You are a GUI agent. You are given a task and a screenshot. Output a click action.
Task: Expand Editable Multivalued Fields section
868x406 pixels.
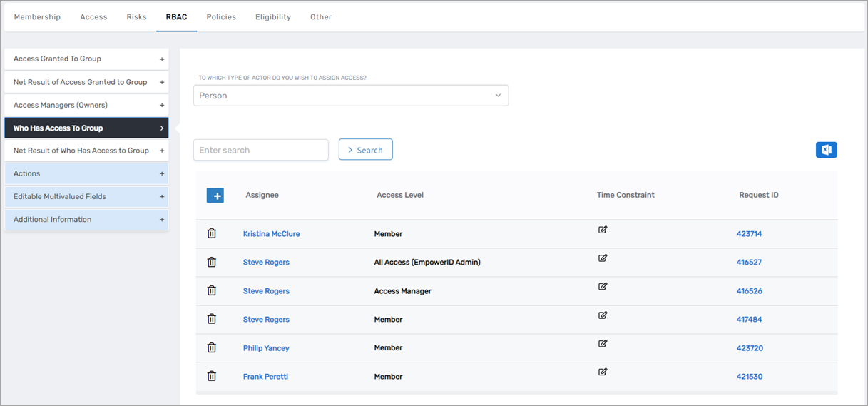click(x=86, y=197)
